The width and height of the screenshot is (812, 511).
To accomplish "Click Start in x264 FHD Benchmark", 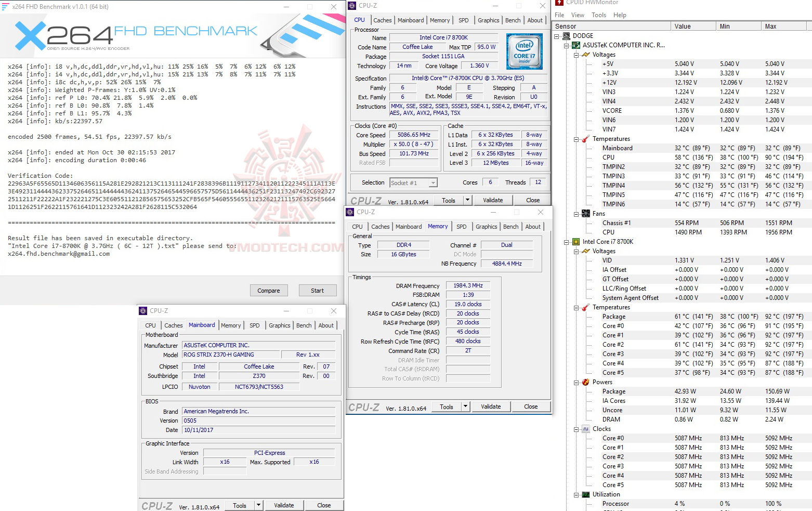I will coord(317,290).
